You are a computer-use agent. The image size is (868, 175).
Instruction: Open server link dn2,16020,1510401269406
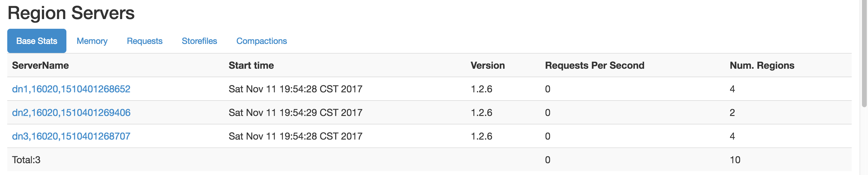(x=71, y=113)
